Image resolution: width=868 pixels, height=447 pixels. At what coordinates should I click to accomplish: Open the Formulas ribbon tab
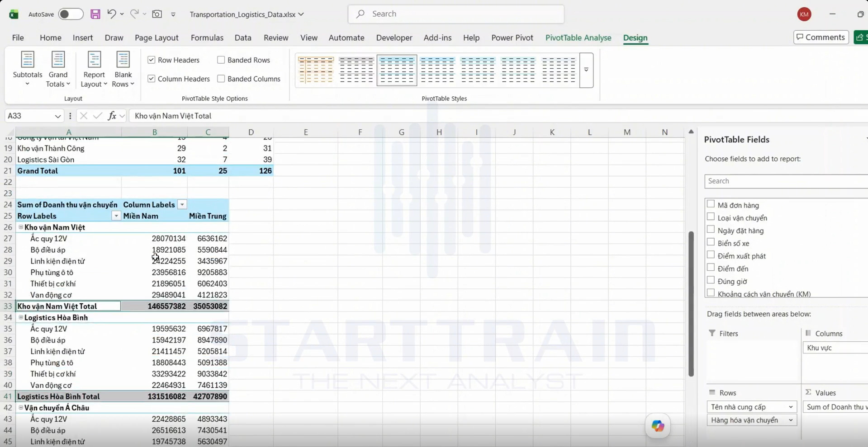pyautogui.click(x=207, y=38)
